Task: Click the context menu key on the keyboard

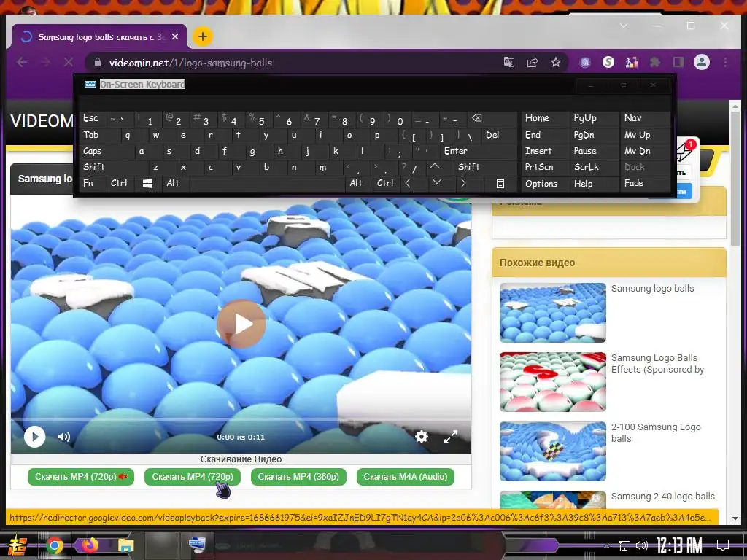Action: [500, 183]
